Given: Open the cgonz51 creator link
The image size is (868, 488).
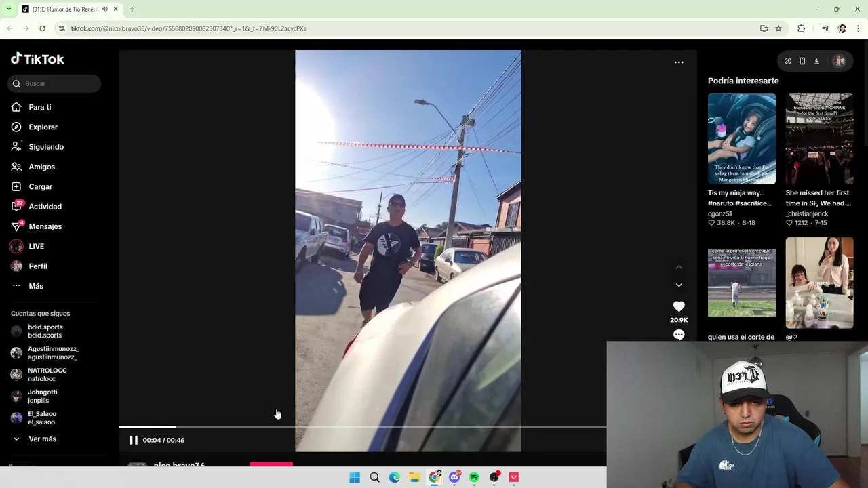Looking at the screenshot, I should coord(720,213).
